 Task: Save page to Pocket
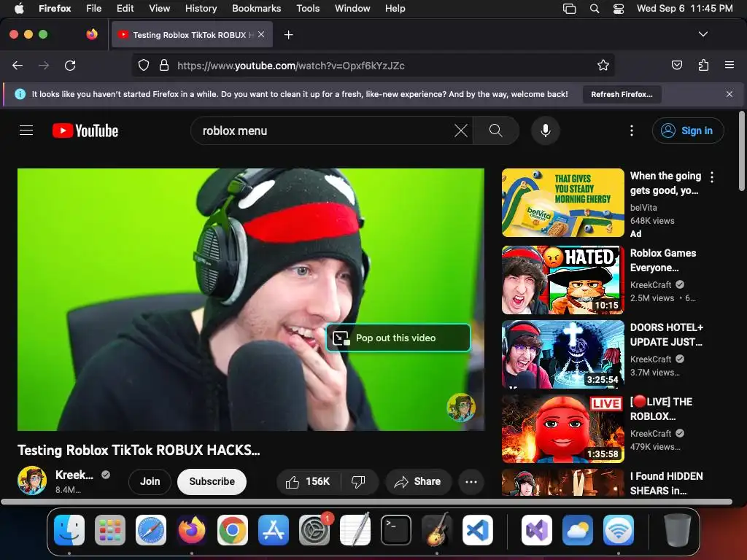tap(677, 65)
